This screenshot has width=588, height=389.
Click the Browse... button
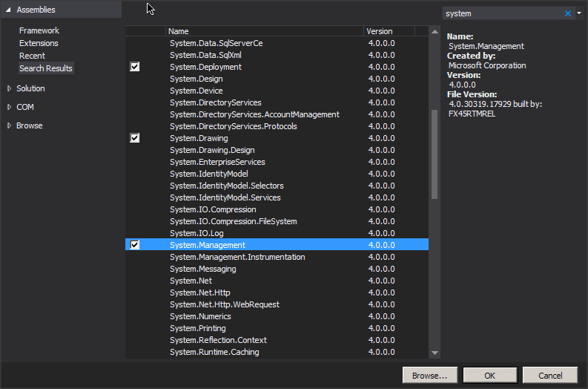430,376
